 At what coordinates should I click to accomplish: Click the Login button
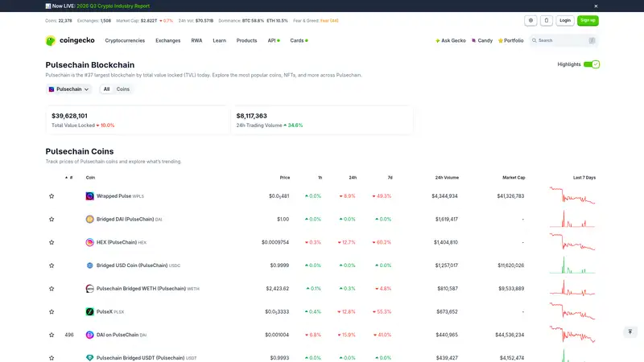[565, 21]
